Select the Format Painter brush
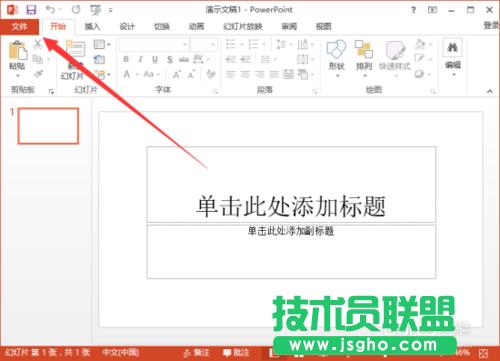 tap(38, 73)
